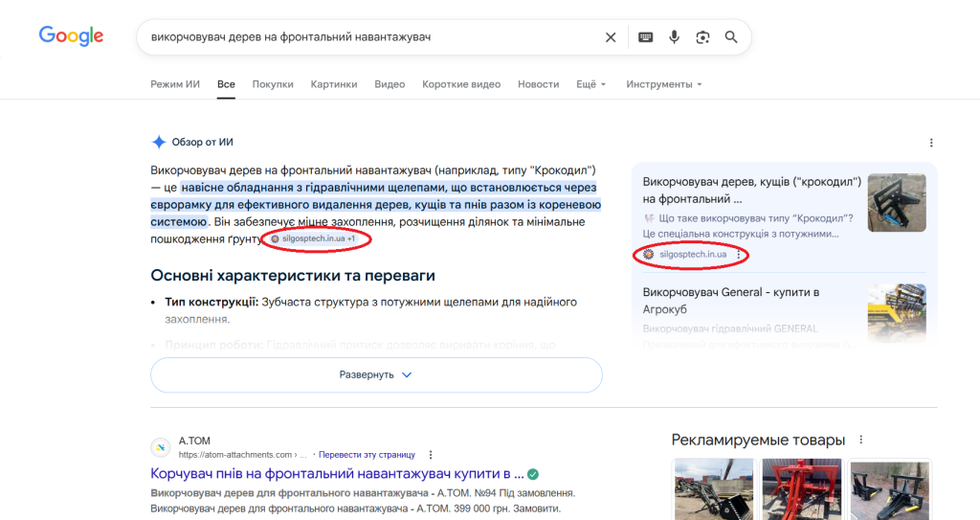Open Викорчовувач General - купити в Агрокуб card
This screenshot has height=520, width=980.
(x=730, y=301)
